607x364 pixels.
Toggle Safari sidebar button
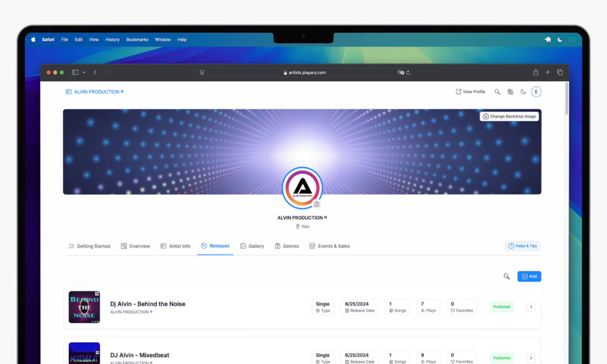(75, 72)
